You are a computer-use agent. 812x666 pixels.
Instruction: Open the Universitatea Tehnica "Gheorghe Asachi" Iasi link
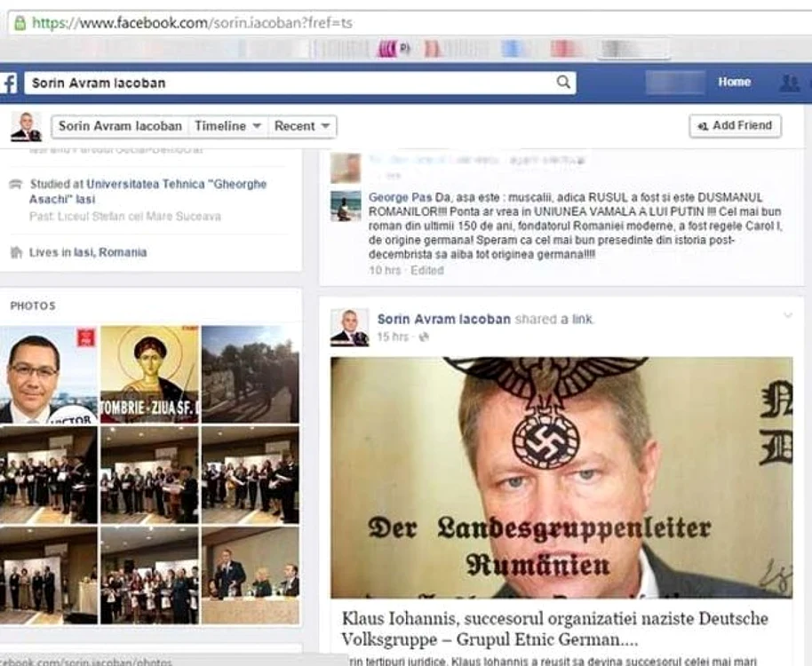tap(148, 191)
